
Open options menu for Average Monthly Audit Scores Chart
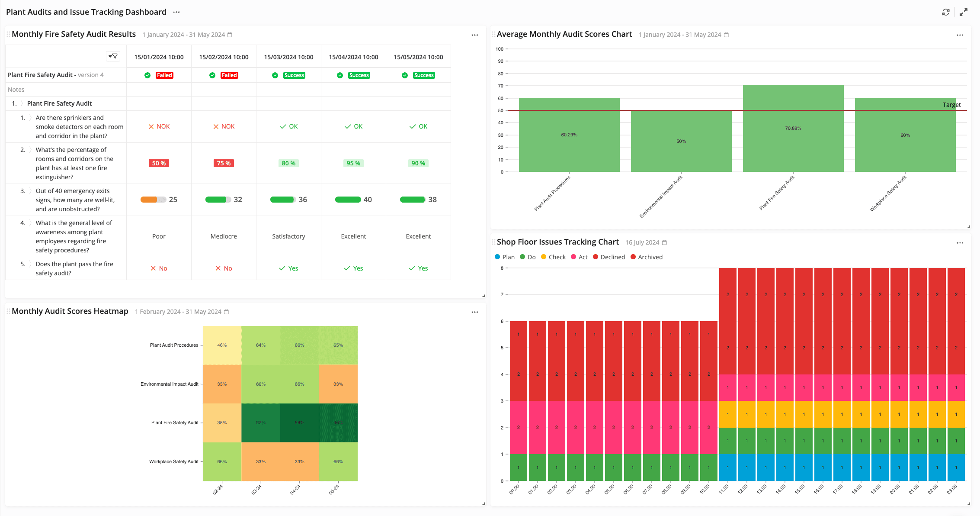[960, 35]
